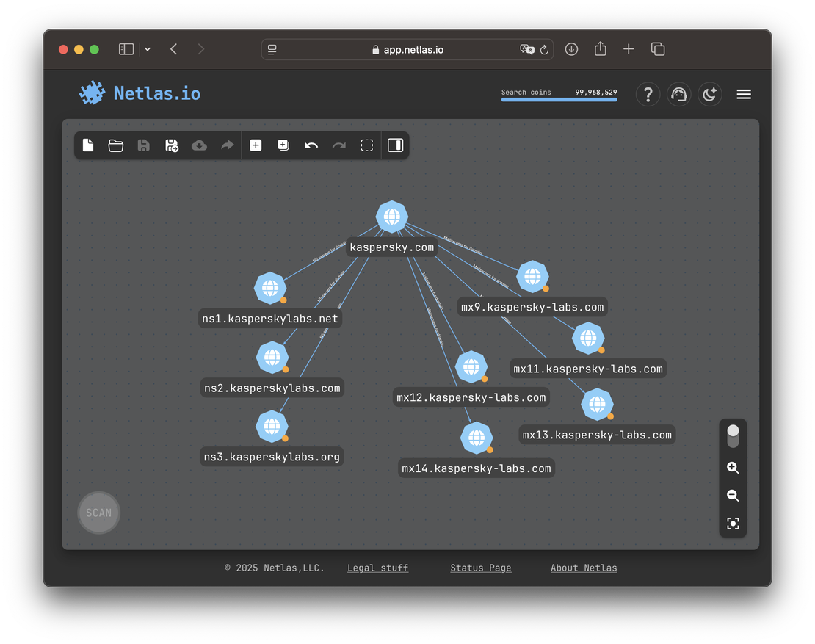This screenshot has width=815, height=644.
Task: Toggle the side panel visibility
Action: pos(395,145)
